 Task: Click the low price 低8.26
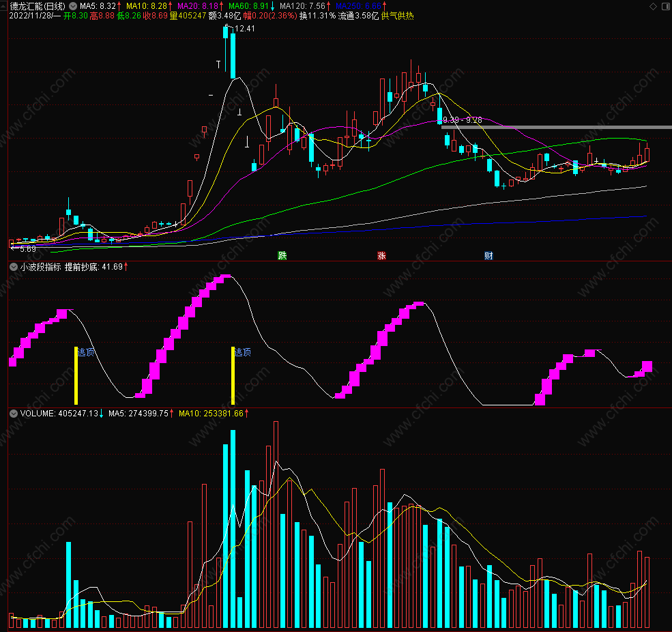(x=128, y=16)
